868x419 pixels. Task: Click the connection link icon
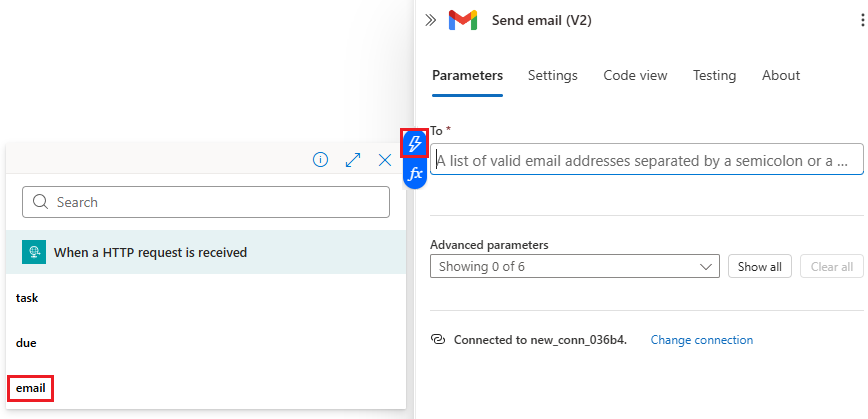pos(438,339)
